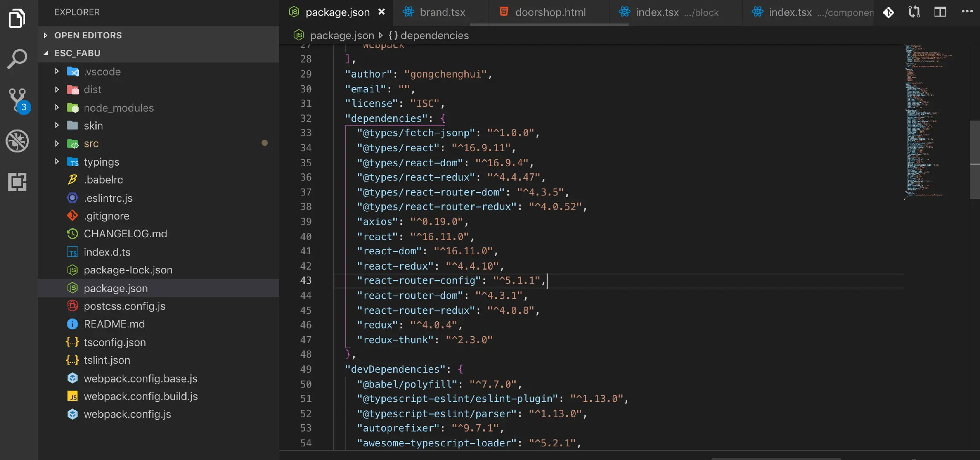Click the git diamond icon in editor toolbar
The width and height of the screenshot is (980, 460).
coord(888,12)
